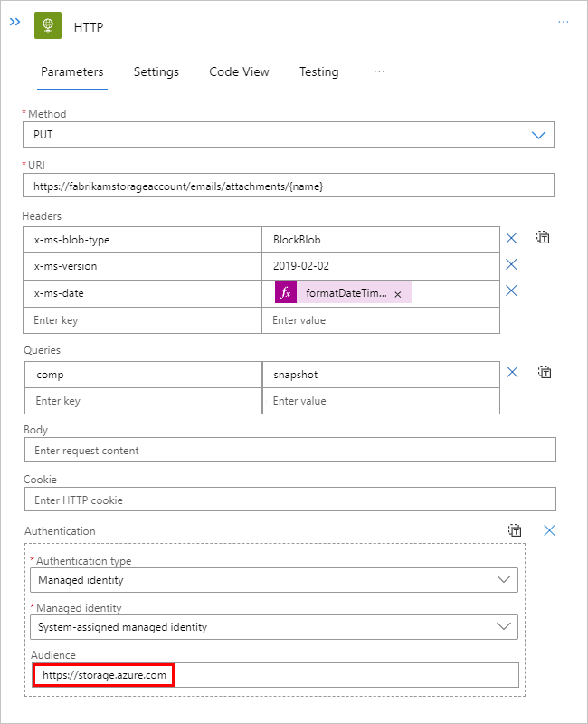The width and height of the screenshot is (588, 724).
Task: Expand the Authentication type dropdown
Action: pyautogui.click(x=505, y=579)
